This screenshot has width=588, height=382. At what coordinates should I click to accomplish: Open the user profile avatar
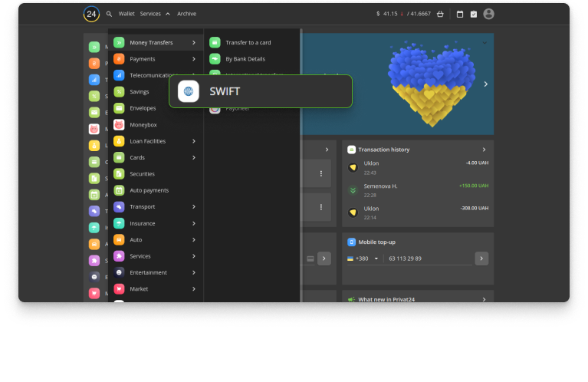coord(488,14)
